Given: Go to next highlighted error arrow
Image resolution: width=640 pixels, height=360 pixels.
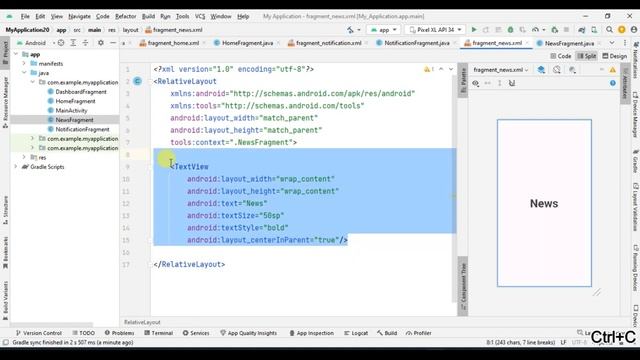Looking at the screenshot, I should [x=451, y=69].
